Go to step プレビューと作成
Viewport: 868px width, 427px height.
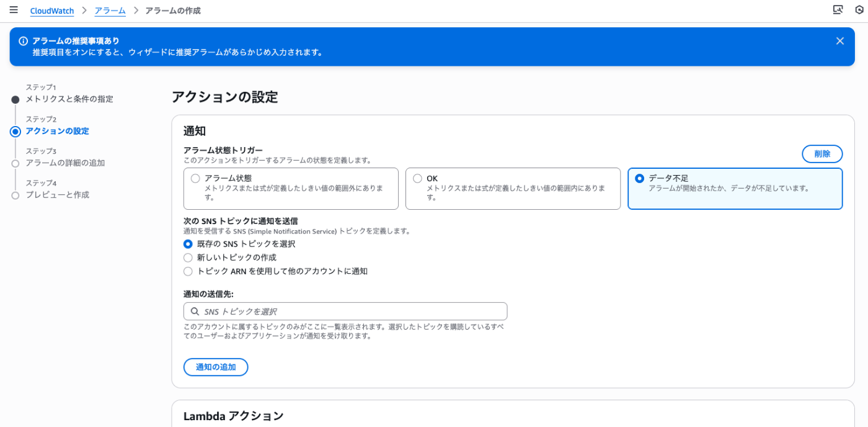pos(57,195)
